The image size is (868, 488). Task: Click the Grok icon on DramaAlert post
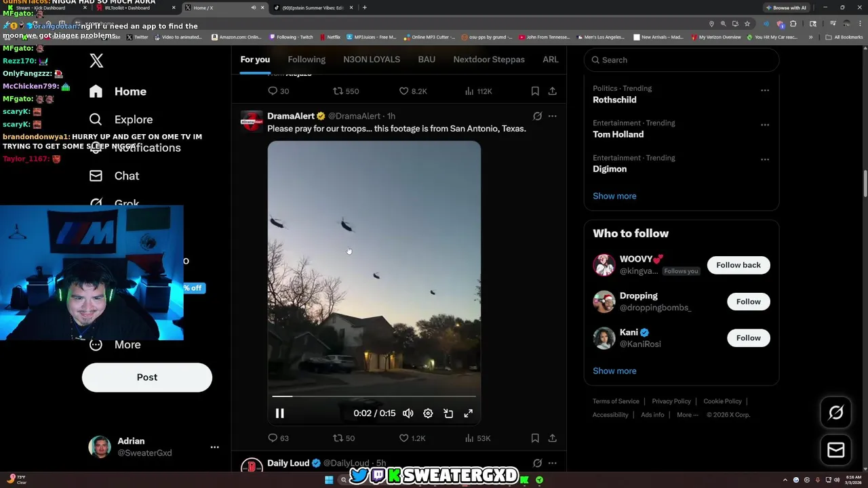click(537, 116)
